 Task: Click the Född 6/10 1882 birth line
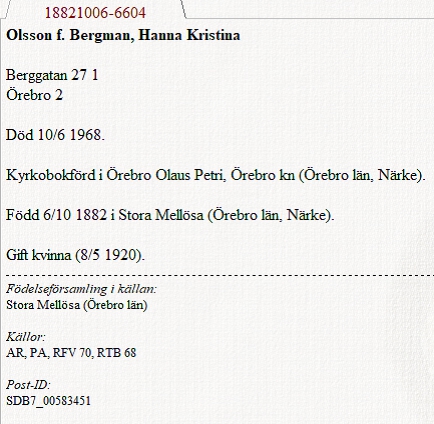click(170, 215)
